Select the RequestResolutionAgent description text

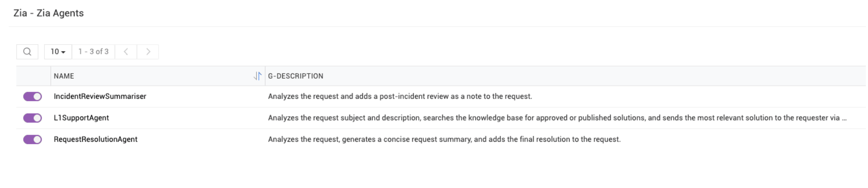(444, 139)
